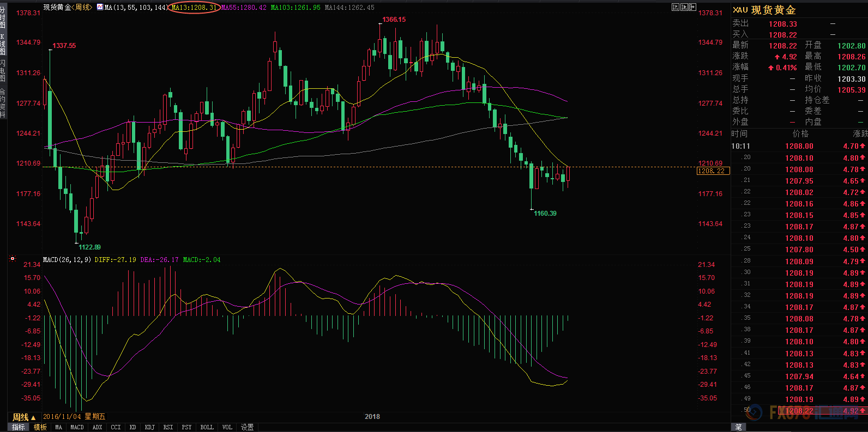Open the 闪电图 side tab
Viewport: 868px width, 432px height.
3,71
